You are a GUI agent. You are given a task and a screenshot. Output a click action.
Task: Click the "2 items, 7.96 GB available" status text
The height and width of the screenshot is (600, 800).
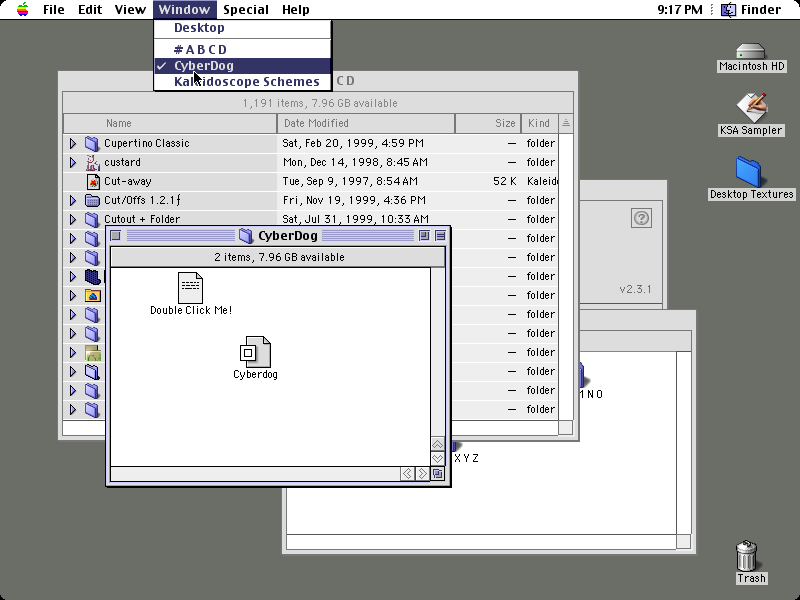(x=279, y=257)
